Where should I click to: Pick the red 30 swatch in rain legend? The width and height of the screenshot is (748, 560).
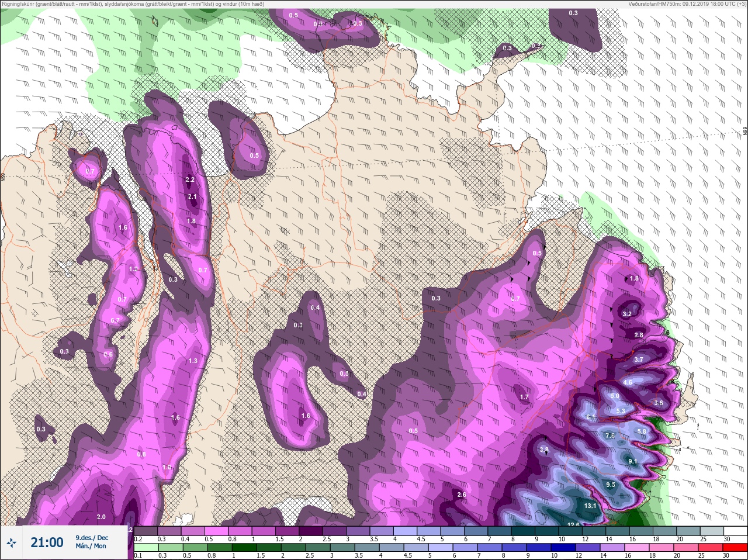click(x=735, y=548)
